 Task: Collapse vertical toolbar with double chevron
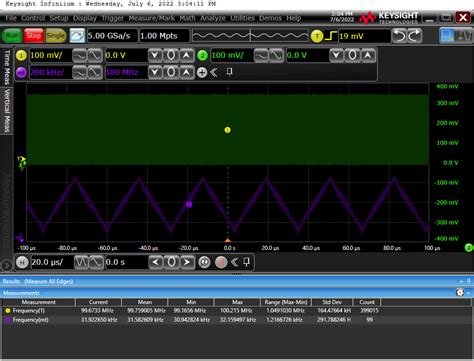[x=214, y=72]
